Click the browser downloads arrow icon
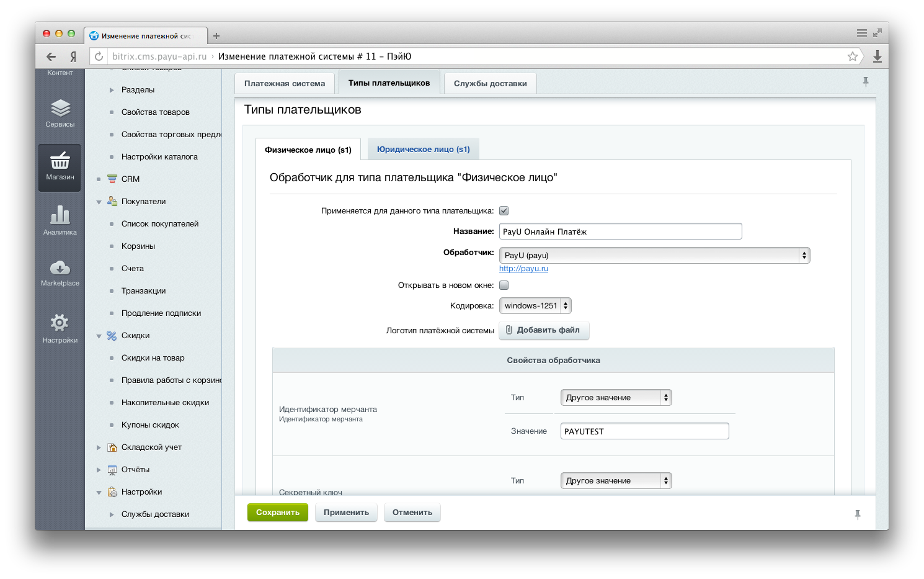Image resolution: width=924 pixels, height=579 pixels. (877, 56)
